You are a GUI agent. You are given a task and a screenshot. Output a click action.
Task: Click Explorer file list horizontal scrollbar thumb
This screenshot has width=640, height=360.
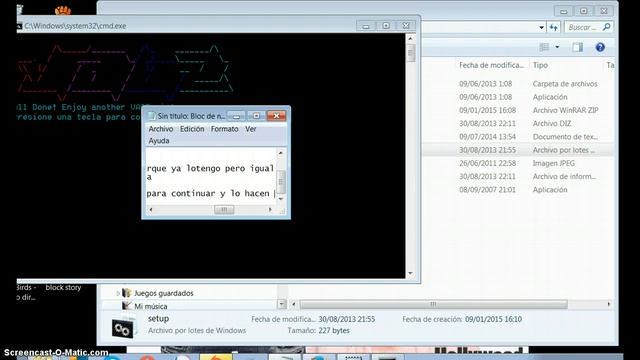point(433,304)
